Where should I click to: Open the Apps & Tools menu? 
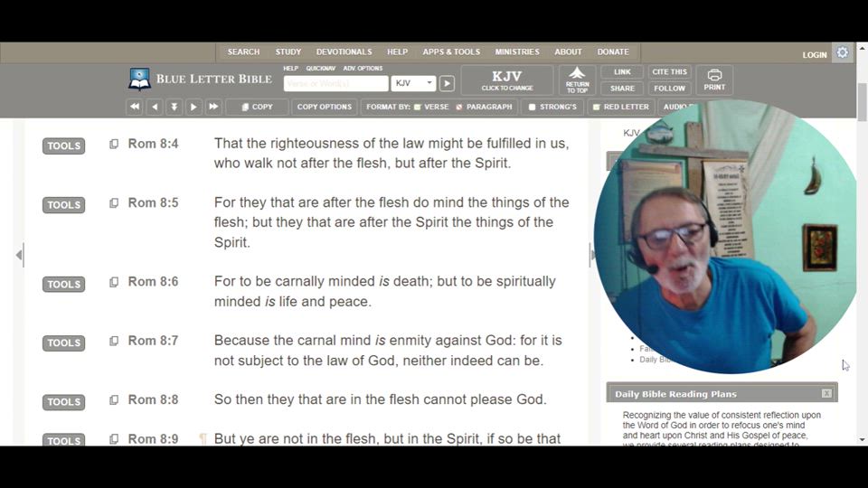pos(451,52)
